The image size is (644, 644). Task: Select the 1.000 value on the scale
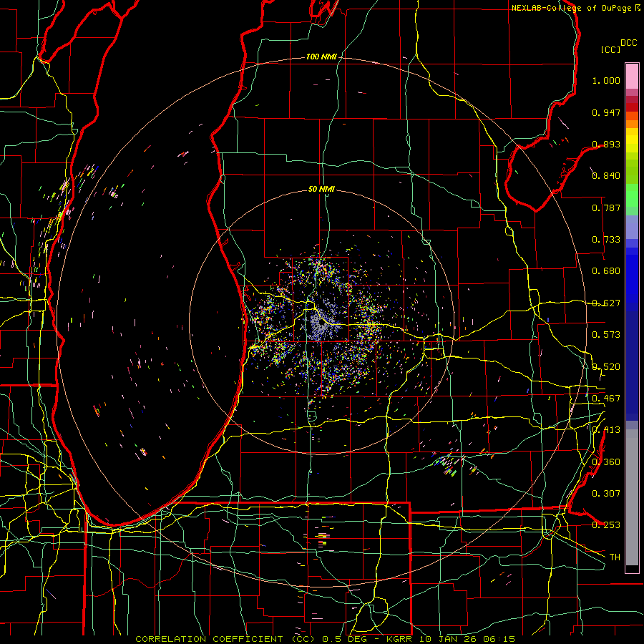point(606,80)
